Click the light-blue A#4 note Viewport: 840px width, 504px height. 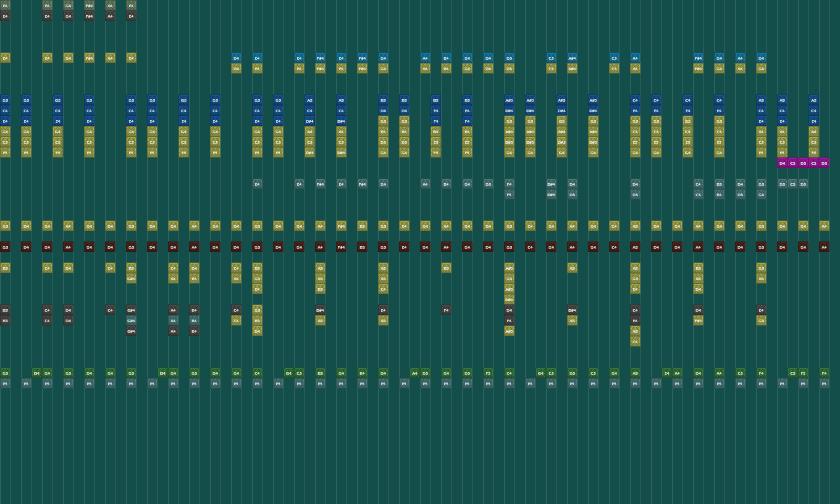(572, 58)
